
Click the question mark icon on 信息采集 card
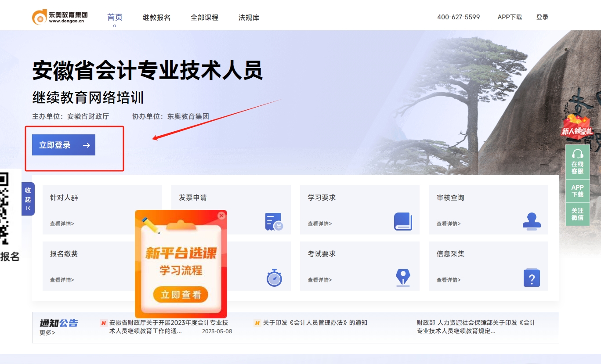pyautogui.click(x=531, y=278)
